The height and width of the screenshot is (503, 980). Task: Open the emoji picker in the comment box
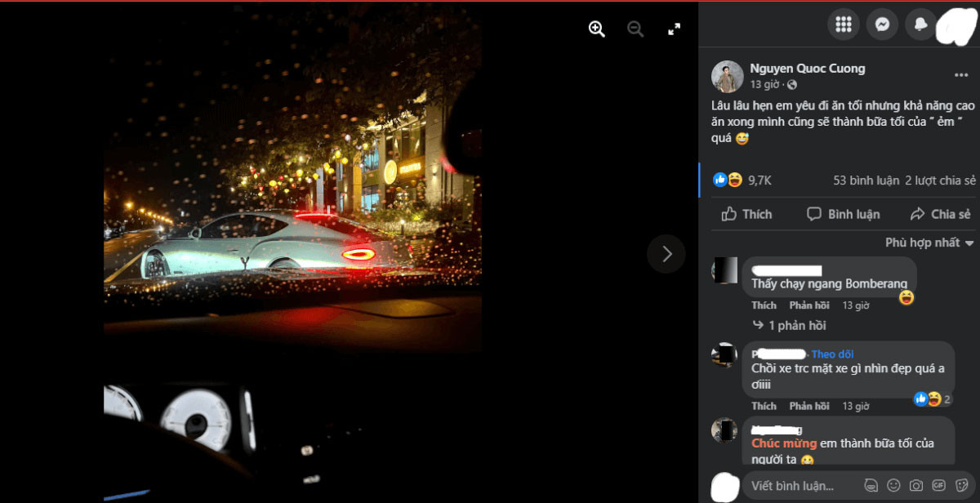[x=893, y=485]
